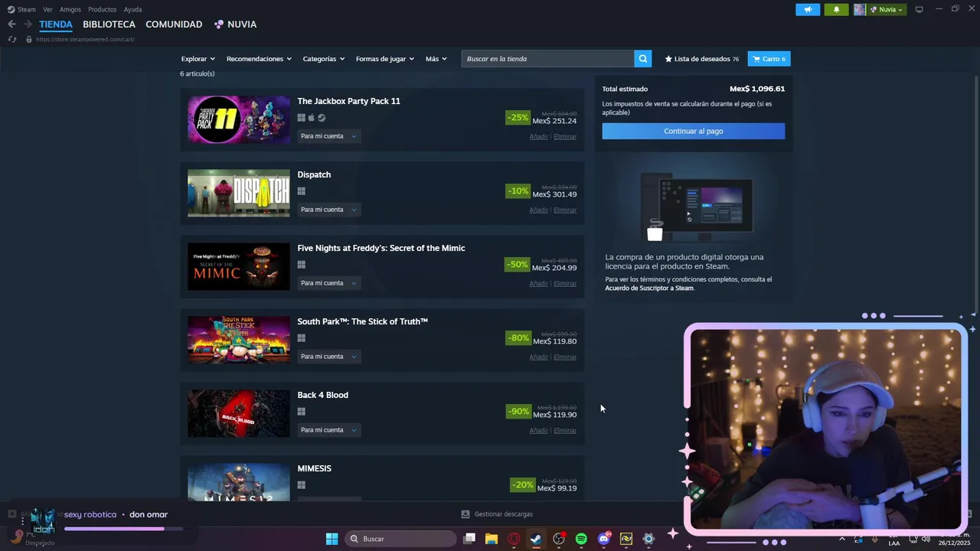Open Para mi cuenta dropdown for Jackbox Party Pack
980x551 pixels.
(x=328, y=136)
